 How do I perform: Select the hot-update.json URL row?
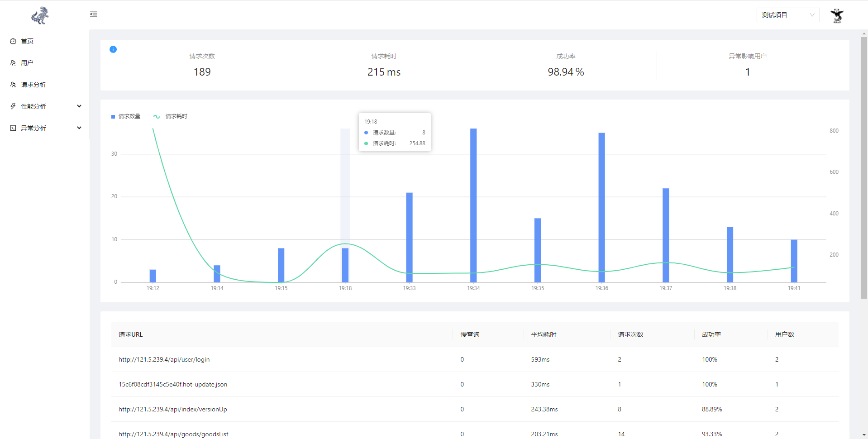(x=475, y=384)
